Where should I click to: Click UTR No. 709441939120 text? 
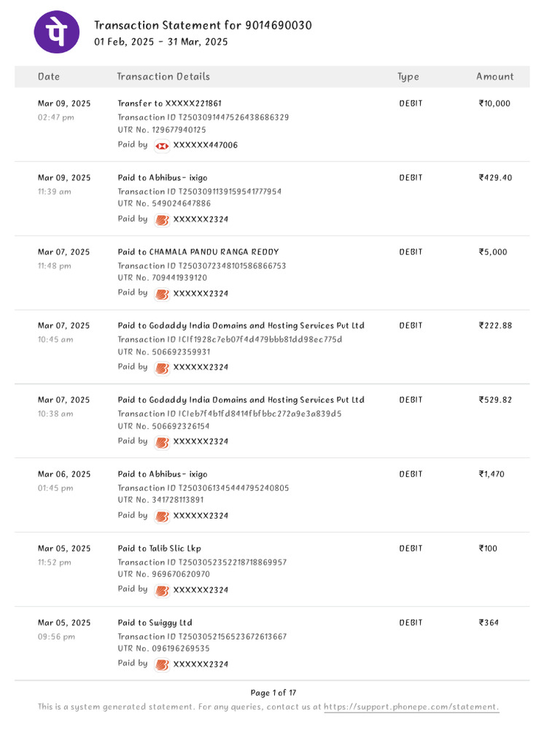pos(162,278)
